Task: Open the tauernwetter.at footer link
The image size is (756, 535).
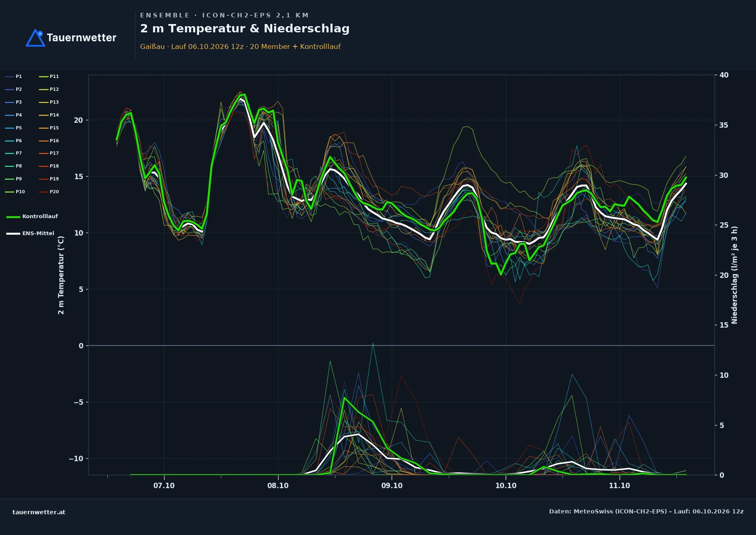Action: pos(39,512)
